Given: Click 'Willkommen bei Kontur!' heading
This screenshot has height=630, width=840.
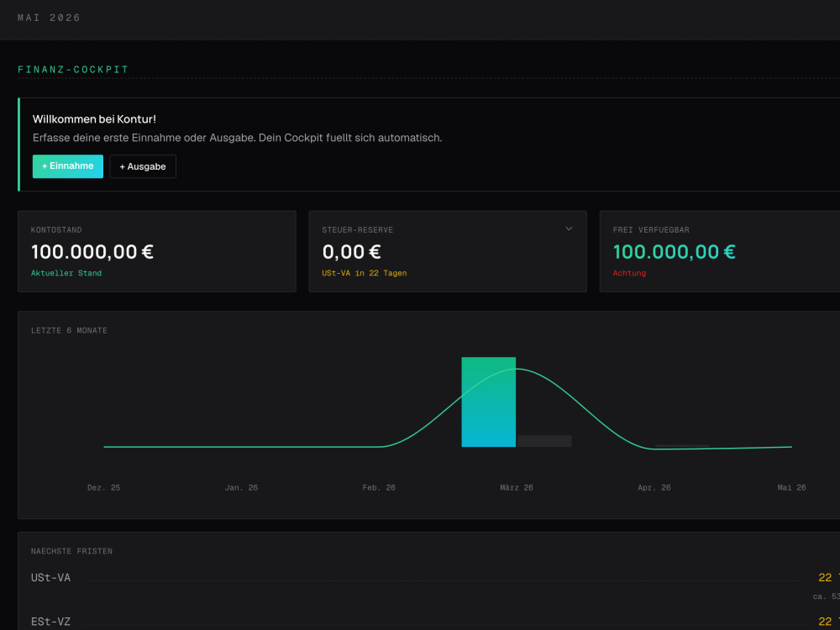Looking at the screenshot, I should tap(94, 119).
